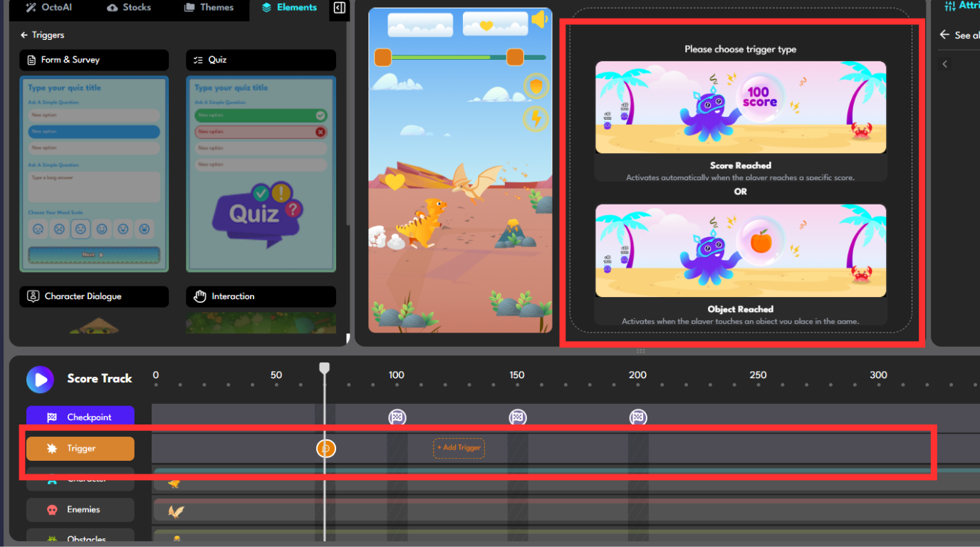980x547 pixels.
Task: Click the orange trigger marker on timeline
Action: point(325,448)
